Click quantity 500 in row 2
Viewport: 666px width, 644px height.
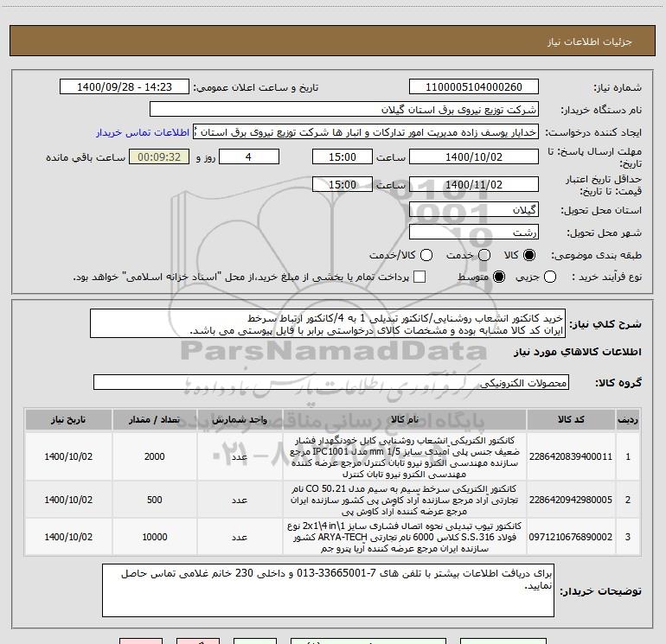[x=154, y=501]
